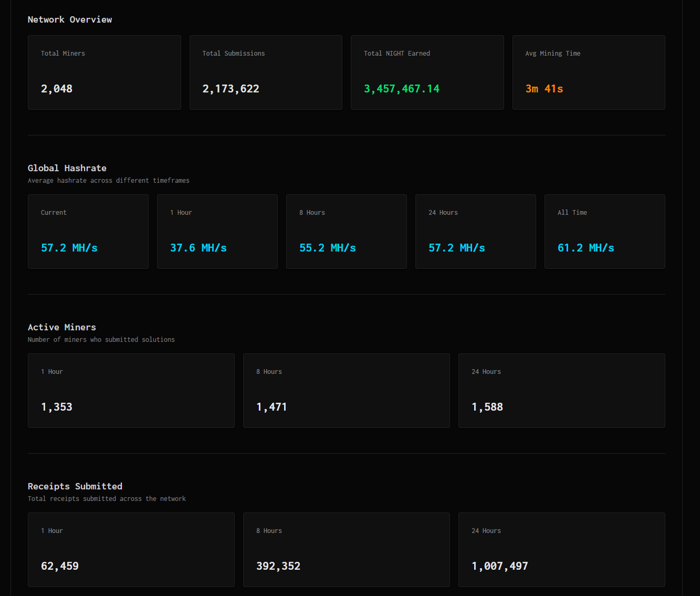The width and height of the screenshot is (700, 596).
Task: Select the 37.6 MH/s hashrate value
Action: click(x=198, y=248)
